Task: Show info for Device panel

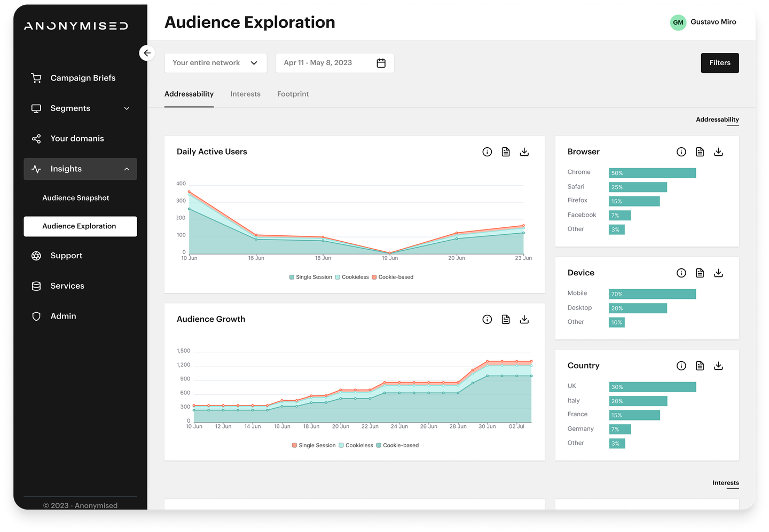Action: coord(681,273)
